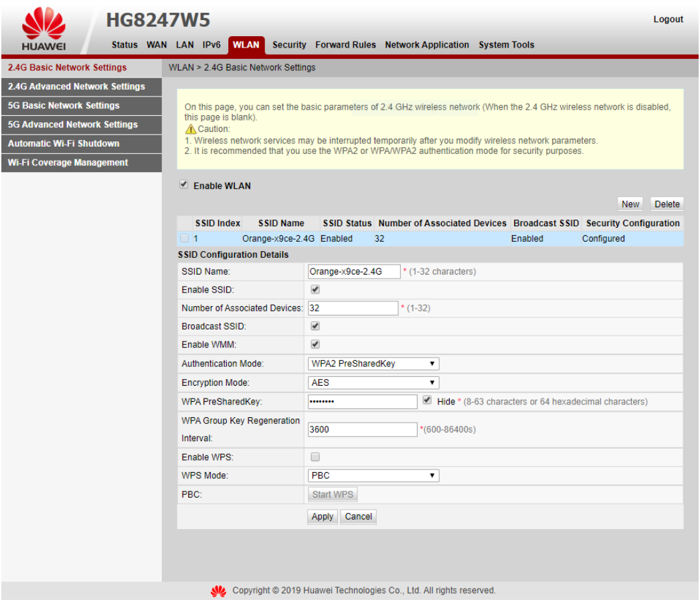
Task: Open the System Tools tab
Action: [507, 45]
